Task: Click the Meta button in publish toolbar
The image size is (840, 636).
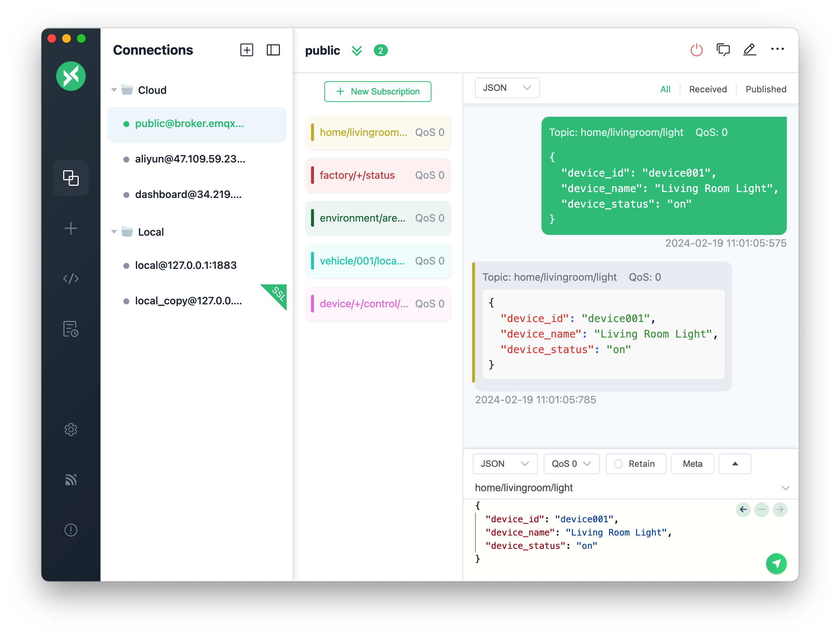Action: click(x=693, y=464)
